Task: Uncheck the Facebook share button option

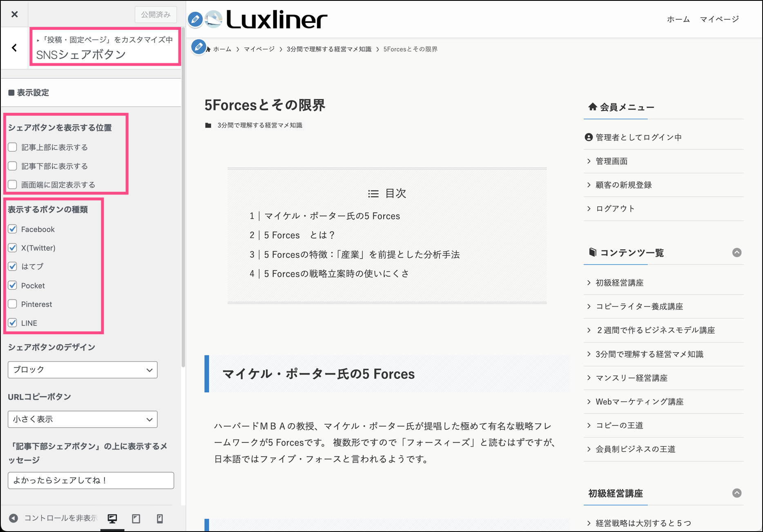Action: pos(13,229)
